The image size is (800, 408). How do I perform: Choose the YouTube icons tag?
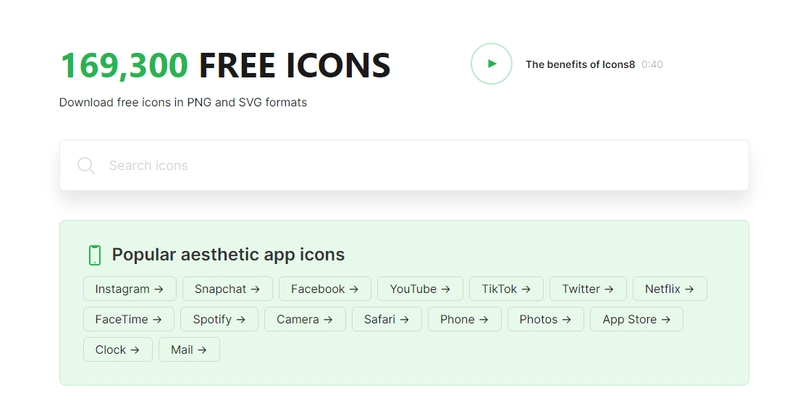point(420,289)
